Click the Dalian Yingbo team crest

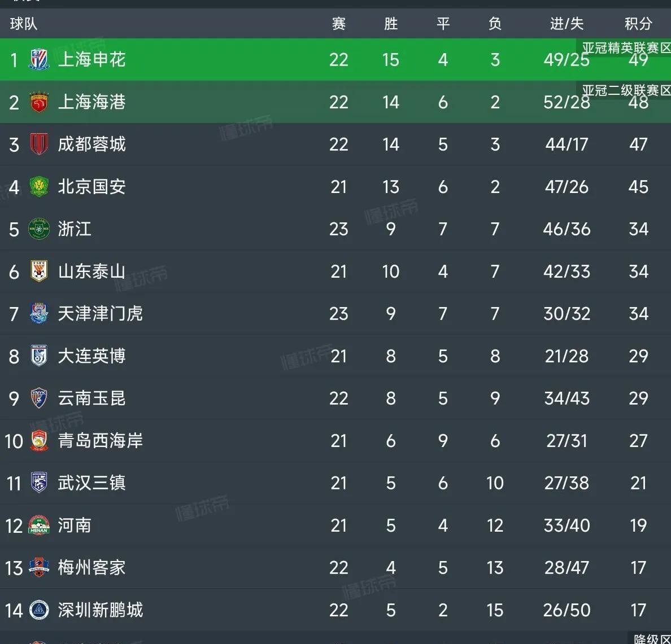pos(39,356)
